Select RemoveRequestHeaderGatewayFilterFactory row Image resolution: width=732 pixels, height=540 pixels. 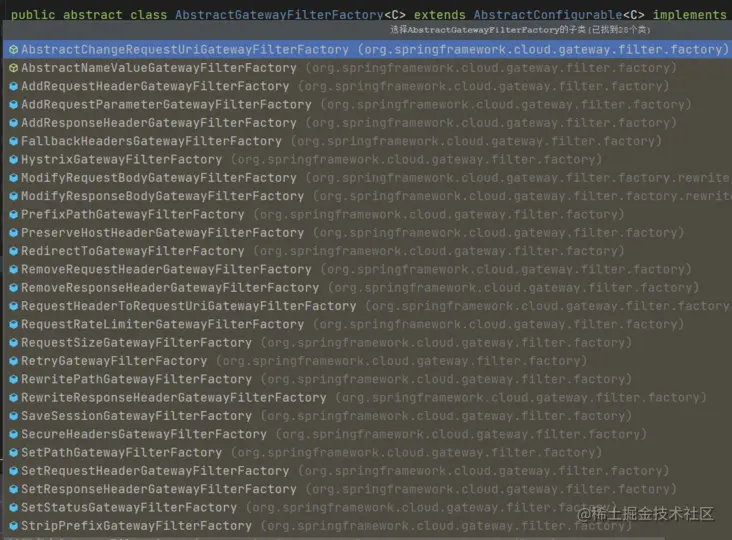click(367, 269)
